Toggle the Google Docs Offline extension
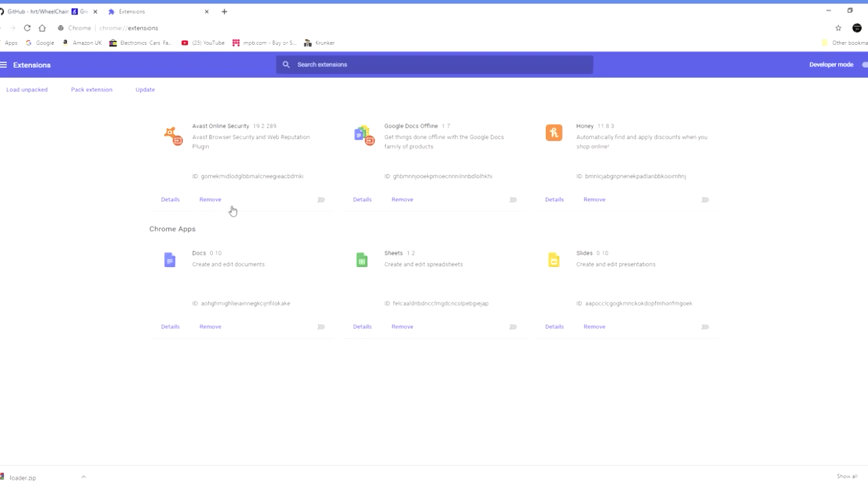The height and width of the screenshot is (488, 868). tap(513, 200)
